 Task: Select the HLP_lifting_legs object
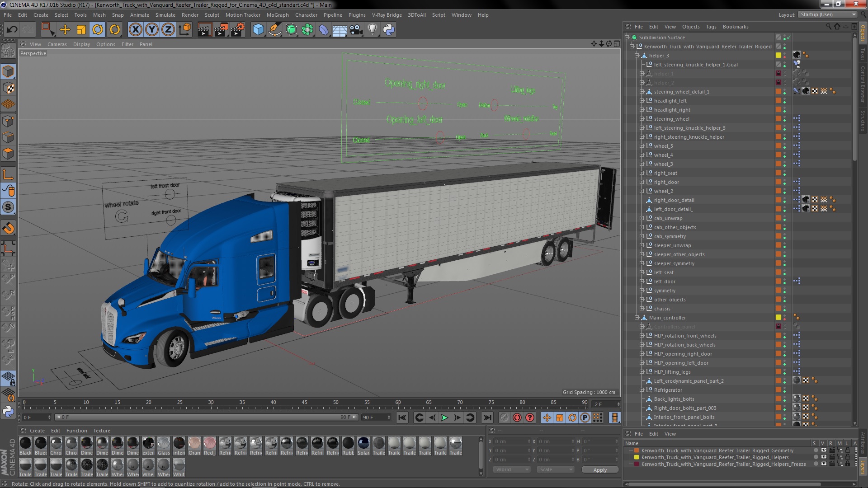[672, 372]
